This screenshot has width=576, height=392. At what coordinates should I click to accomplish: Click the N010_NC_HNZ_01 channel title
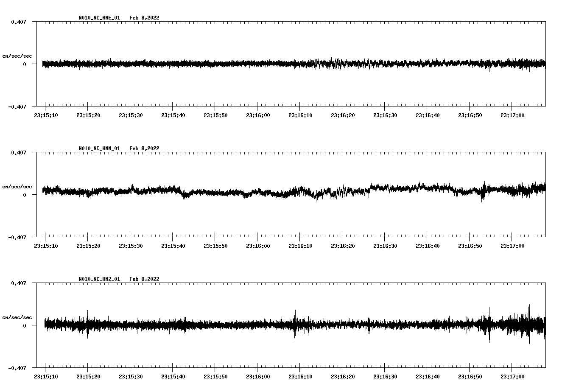99,279
